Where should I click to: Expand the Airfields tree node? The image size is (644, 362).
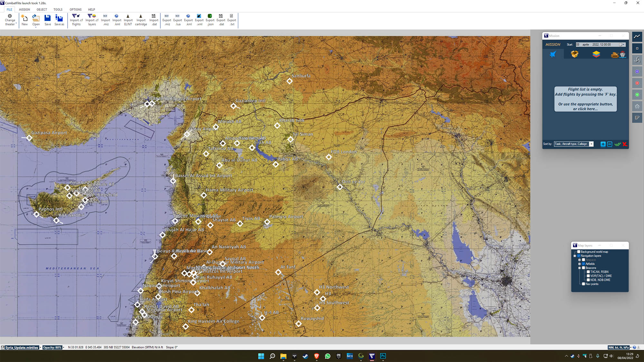click(x=579, y=264)
